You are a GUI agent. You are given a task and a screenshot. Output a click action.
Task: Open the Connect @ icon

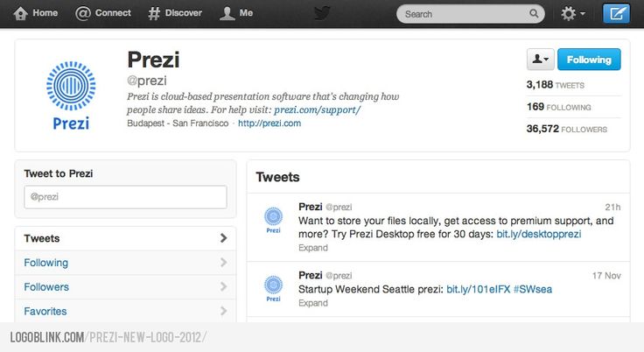click(x=83, y=13)
